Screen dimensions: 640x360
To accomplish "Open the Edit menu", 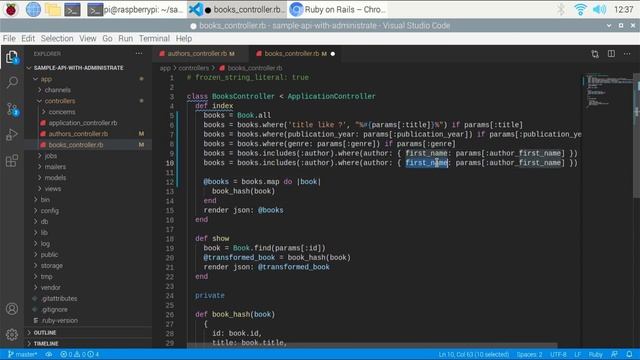I will pos(28,38).
